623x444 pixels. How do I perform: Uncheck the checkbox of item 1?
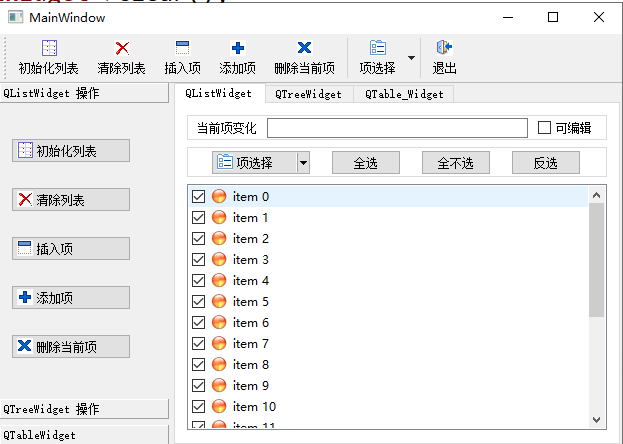pyautogui.click(x=198, y=217)
